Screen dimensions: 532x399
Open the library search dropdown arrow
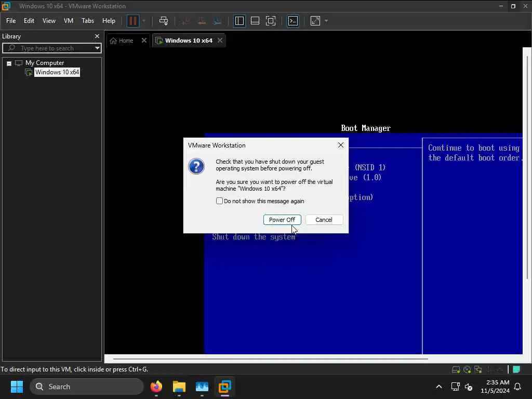point(97,48)
